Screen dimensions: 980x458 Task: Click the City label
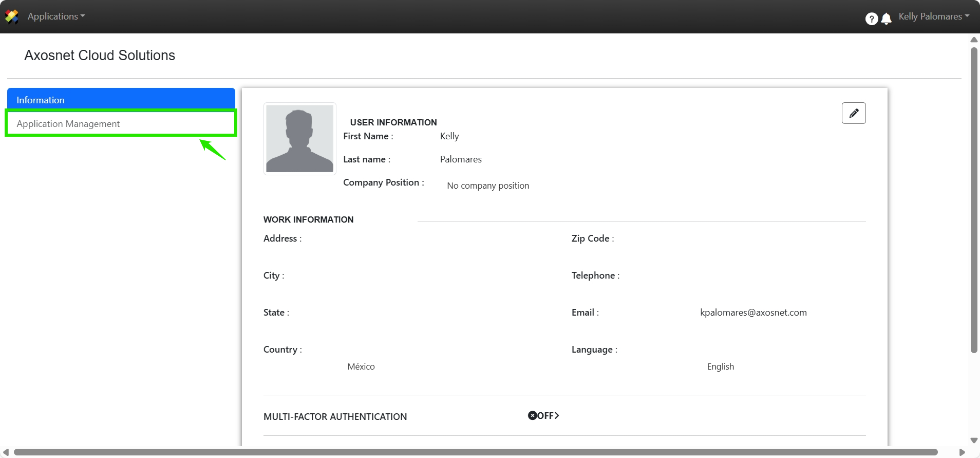pyautogui.click(x=274, y=276)
